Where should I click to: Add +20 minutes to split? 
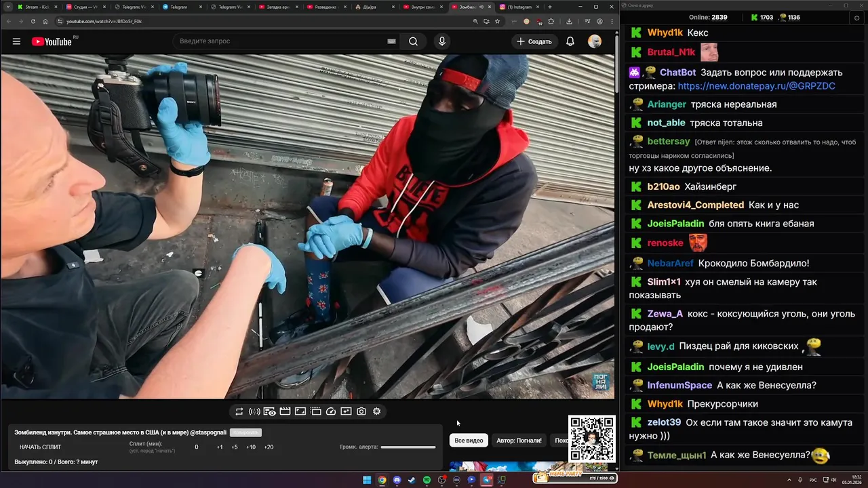point(269,447)
